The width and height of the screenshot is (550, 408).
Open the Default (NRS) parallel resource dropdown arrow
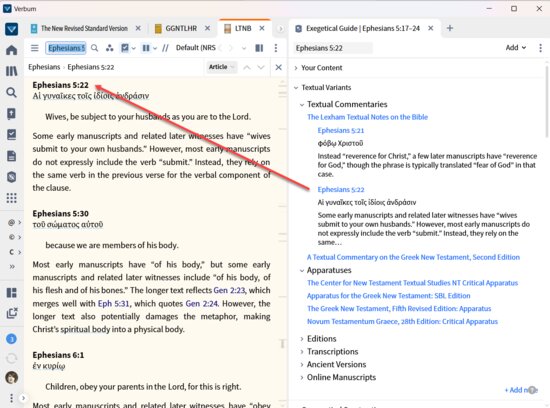click(244, 48)
